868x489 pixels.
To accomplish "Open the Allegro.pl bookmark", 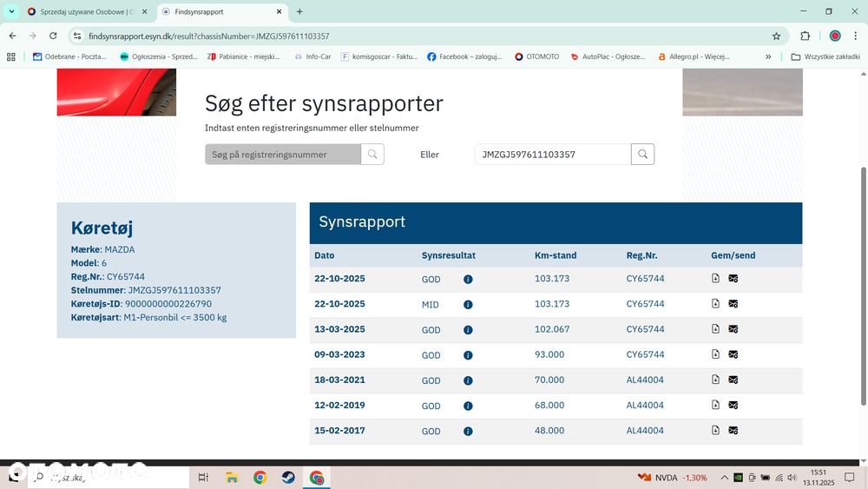I will [694, 56].
